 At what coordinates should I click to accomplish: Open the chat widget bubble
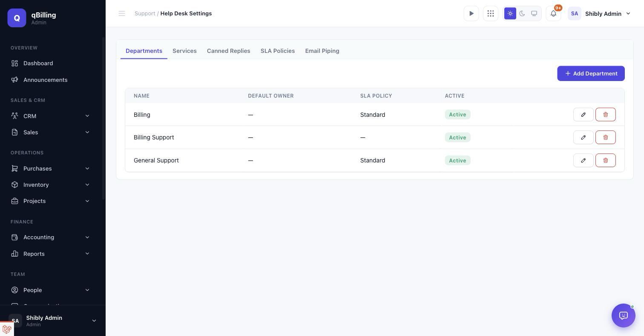coord(624,316)
